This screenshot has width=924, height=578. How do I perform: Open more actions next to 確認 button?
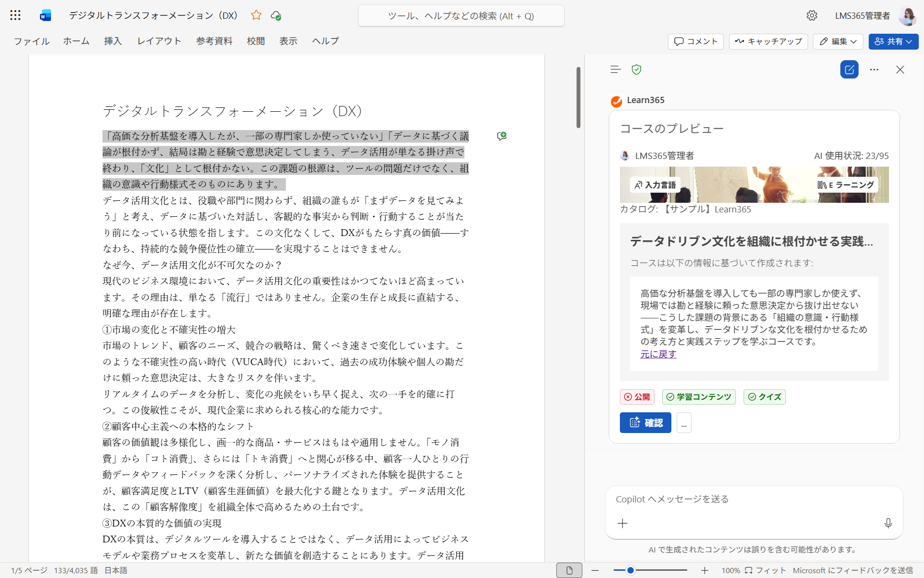tap(684, 423)
